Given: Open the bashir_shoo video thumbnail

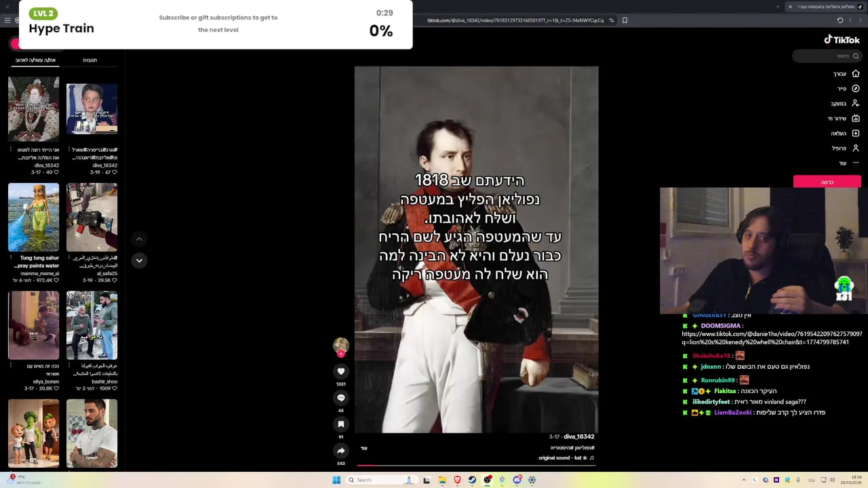Looking at the screenshot, I should [x=92, y=325].
